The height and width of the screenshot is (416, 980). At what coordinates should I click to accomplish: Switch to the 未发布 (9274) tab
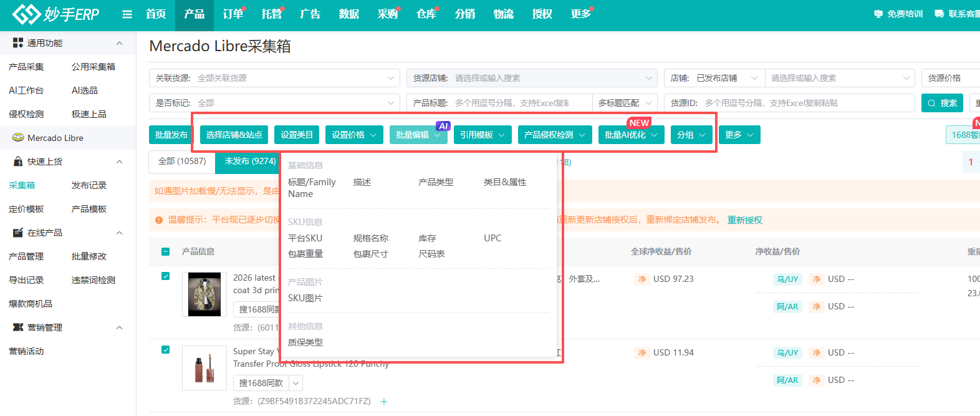(x=250, y=162)
